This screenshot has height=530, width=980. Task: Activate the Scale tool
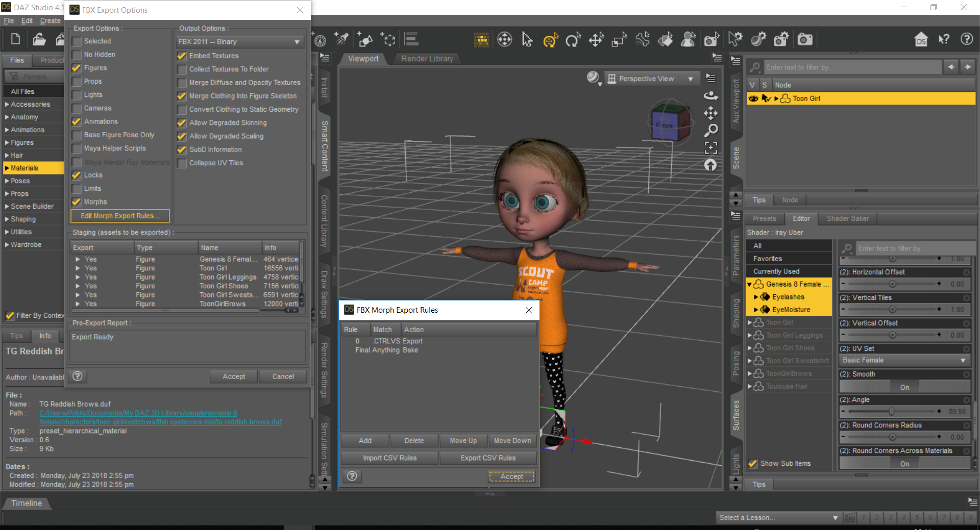click(x=619, y=39)
